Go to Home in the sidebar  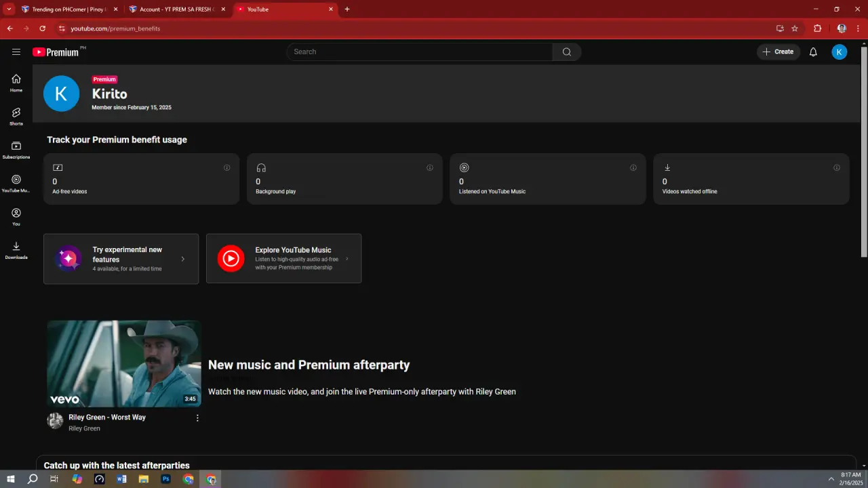click(x=16, y=83)
